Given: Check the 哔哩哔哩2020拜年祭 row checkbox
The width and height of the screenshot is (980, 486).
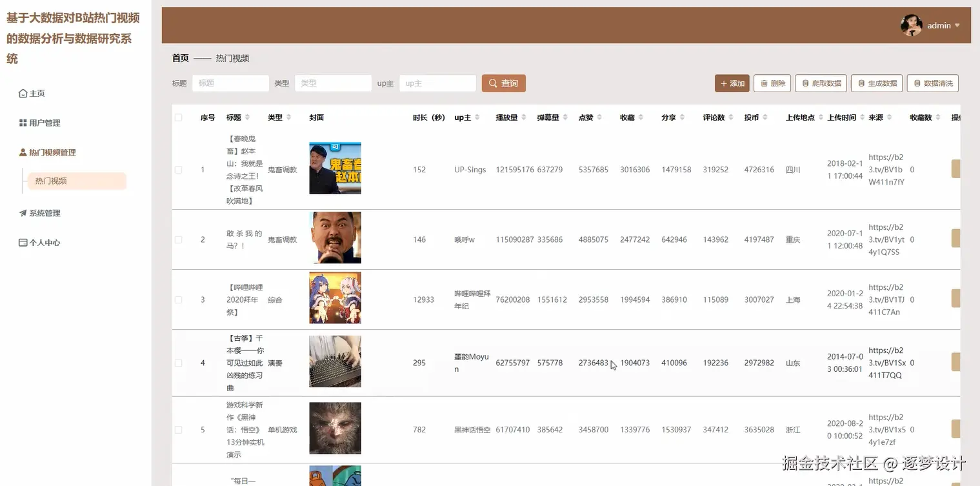Looking at the screenshot, I should click(x=178, y=299).
